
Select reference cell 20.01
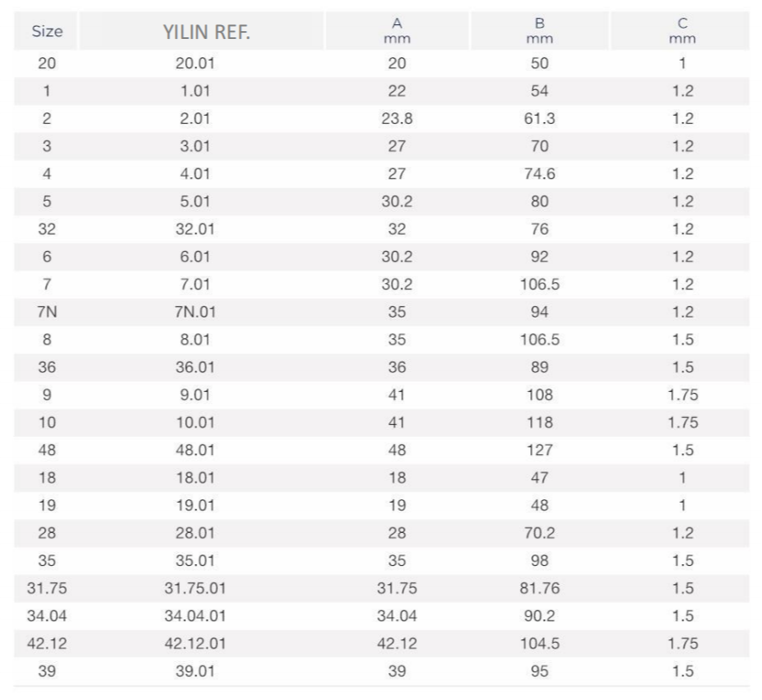[195, 63]
